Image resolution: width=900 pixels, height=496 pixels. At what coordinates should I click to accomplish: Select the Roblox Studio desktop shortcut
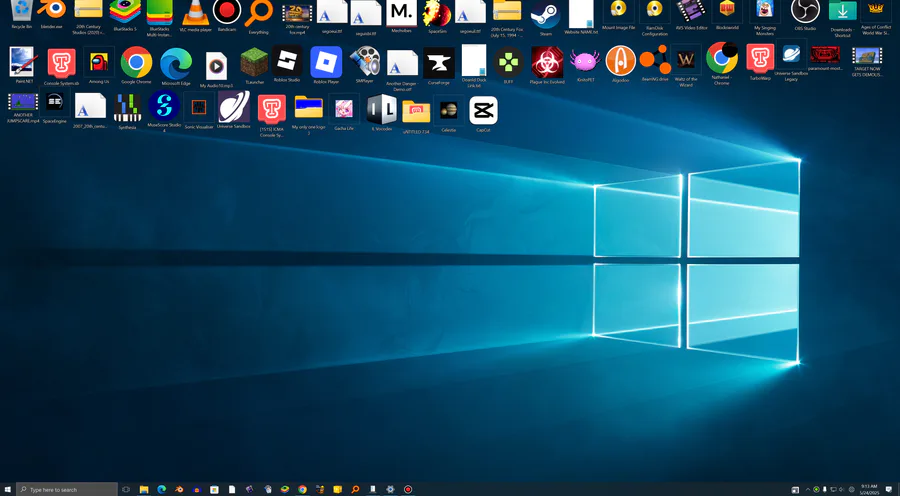287,63
